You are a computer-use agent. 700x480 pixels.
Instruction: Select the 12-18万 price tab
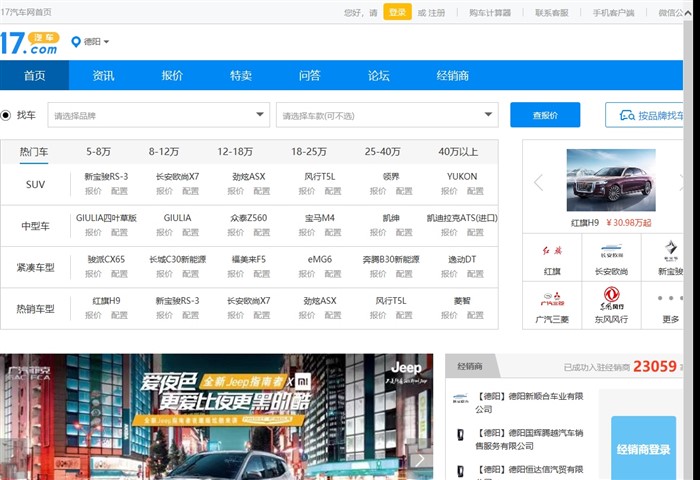[x=235, y=152]
